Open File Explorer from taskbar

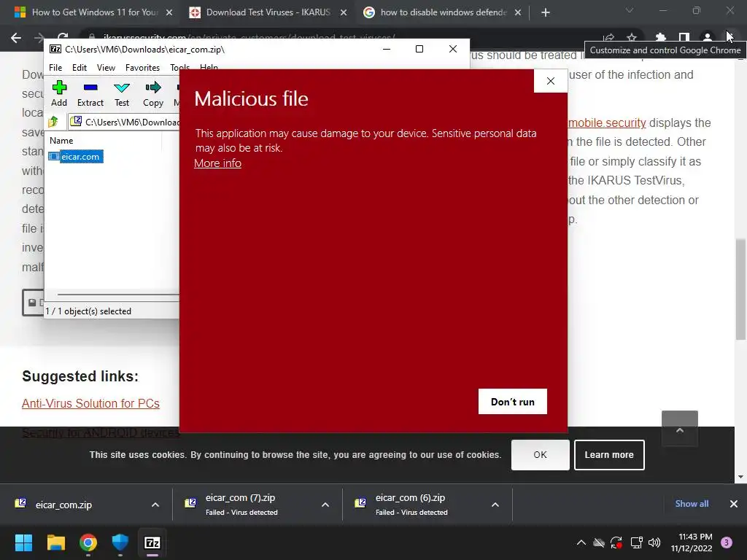tap(55, 542)
